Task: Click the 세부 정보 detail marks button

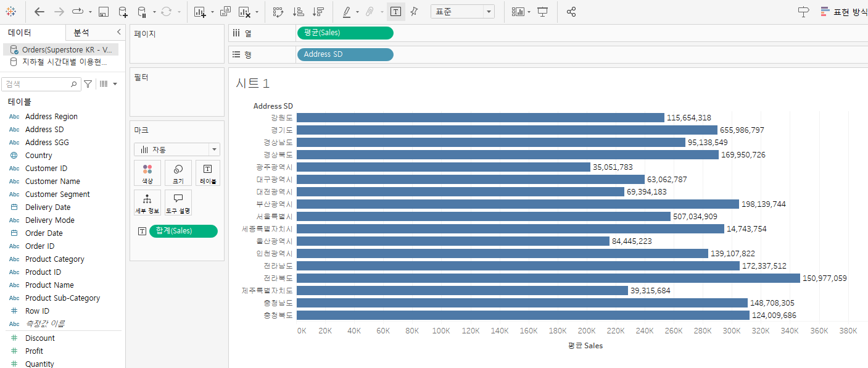Action: coord(147,203)
